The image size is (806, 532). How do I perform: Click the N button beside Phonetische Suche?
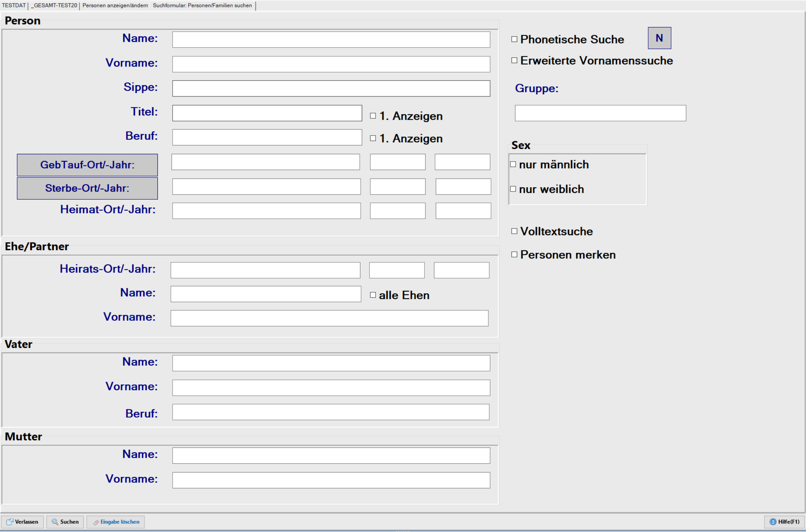pos(659,38)
